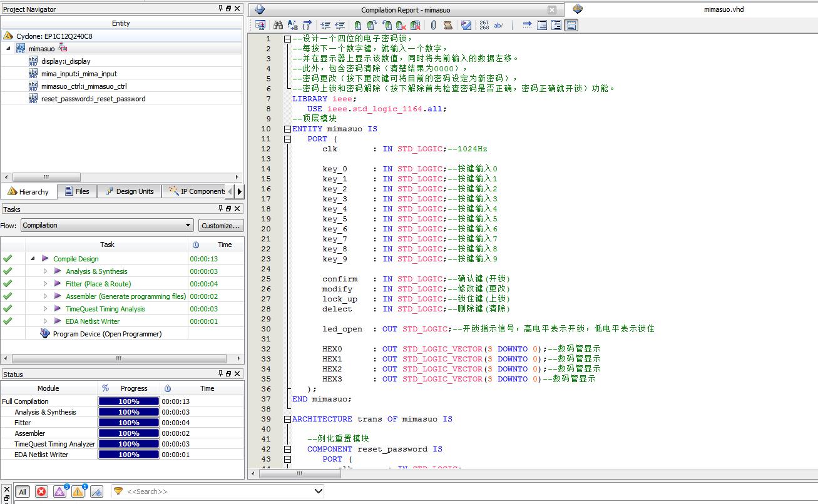Switch to the Design Units tab
The image size is (818, 504).
[x=129, y=191]
